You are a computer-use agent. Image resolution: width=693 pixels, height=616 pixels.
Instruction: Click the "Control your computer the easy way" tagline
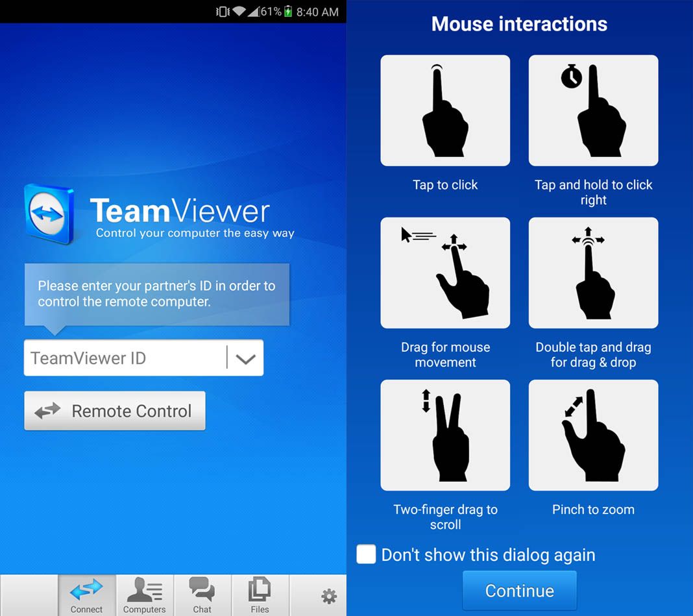click(195, 233)
